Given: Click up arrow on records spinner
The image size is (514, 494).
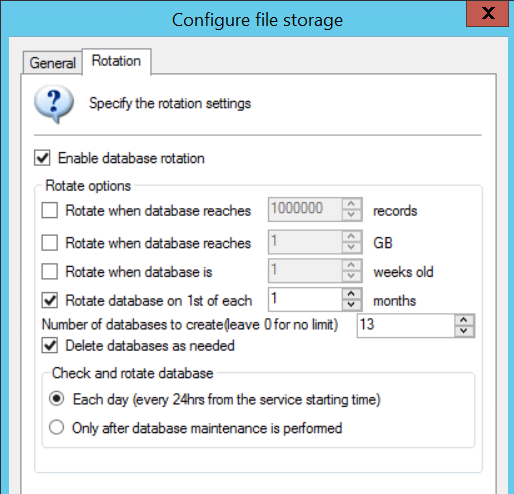Looking at the screenshot, I should (x=351, y=204).
